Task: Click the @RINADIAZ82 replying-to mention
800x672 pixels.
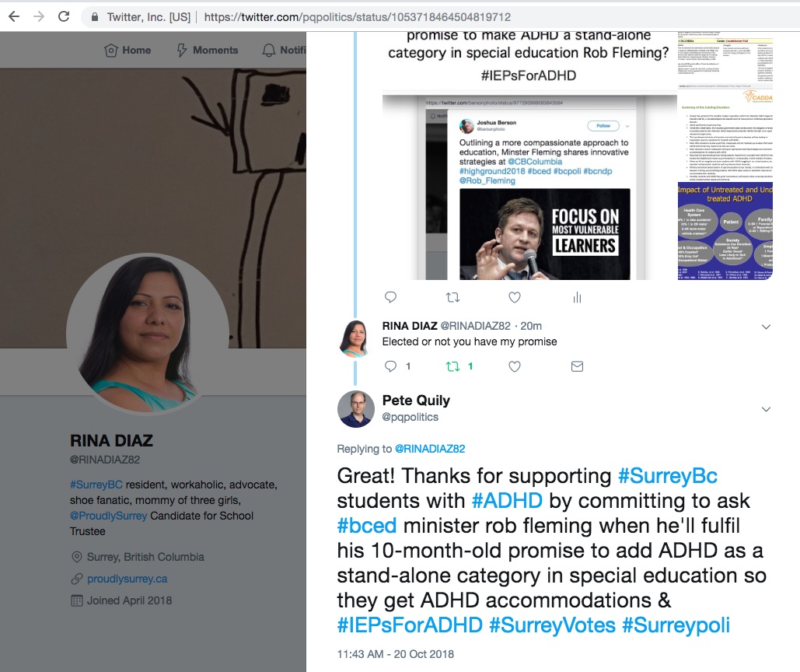Action: 430,449
